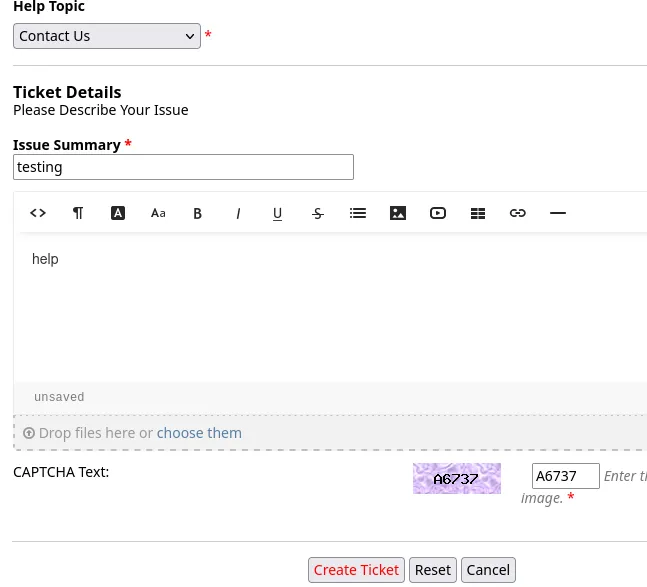The height and width of the screenshot is (587, 647).
Task: Toggle strikethrough formatting
Action: point(318,213)
